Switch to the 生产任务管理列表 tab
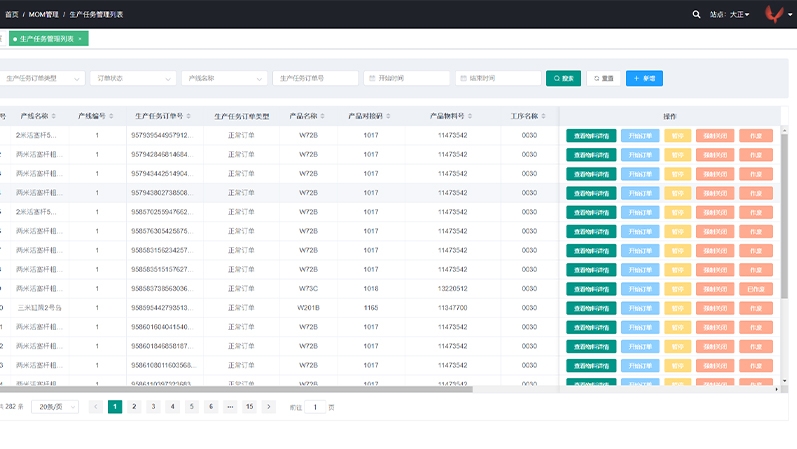797x449 pixels. click(x=46, y=39)
